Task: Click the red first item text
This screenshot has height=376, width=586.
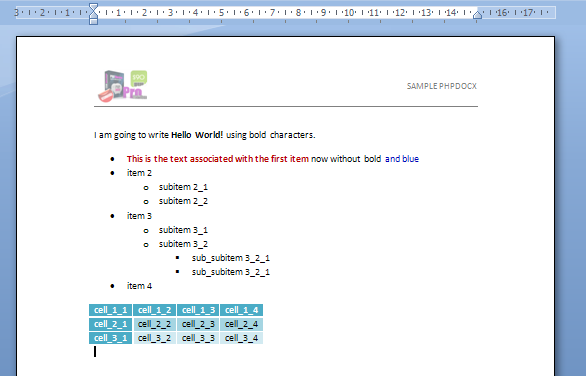Action: tap(218, 159)
